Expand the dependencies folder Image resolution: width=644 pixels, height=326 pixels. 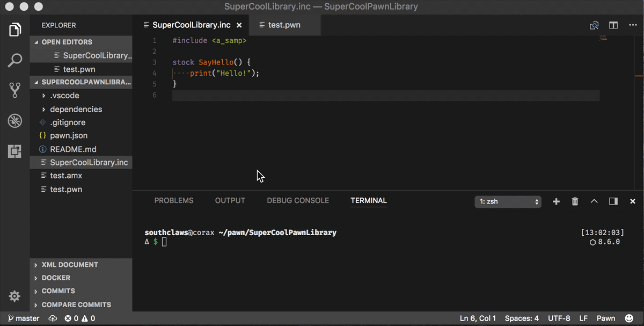point(81,109)
